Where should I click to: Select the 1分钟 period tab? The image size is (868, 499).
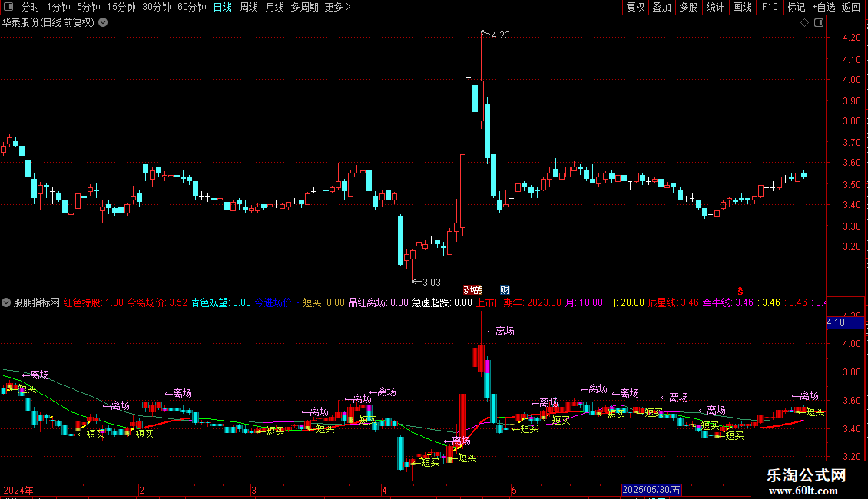click(x=58, y=7)
